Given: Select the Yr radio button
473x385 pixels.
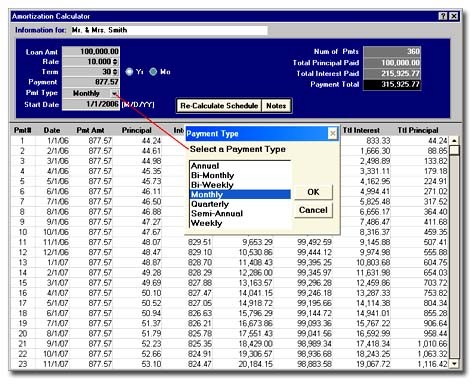Looking at the screenshot, I should point(129,72).
